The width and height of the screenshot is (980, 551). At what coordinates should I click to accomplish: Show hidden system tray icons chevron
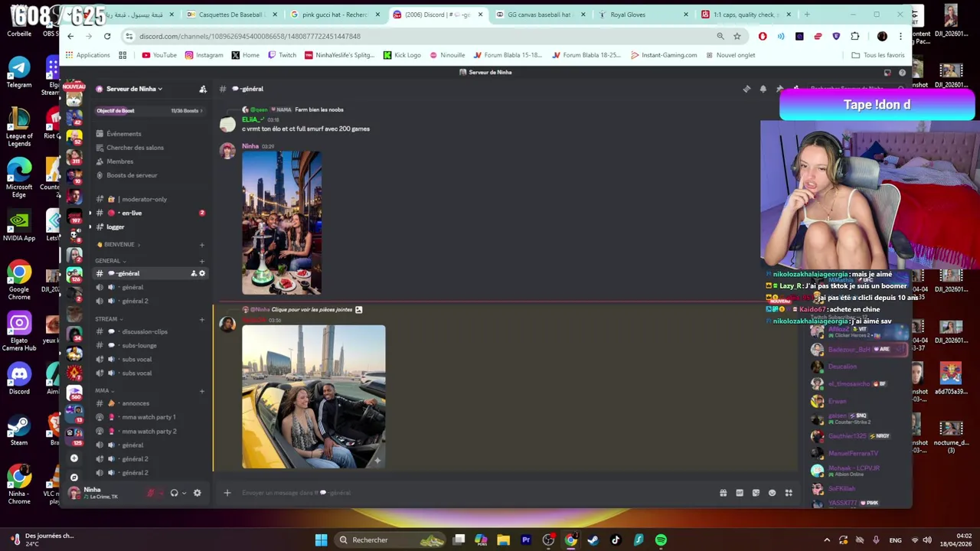[x=827, y=540]
